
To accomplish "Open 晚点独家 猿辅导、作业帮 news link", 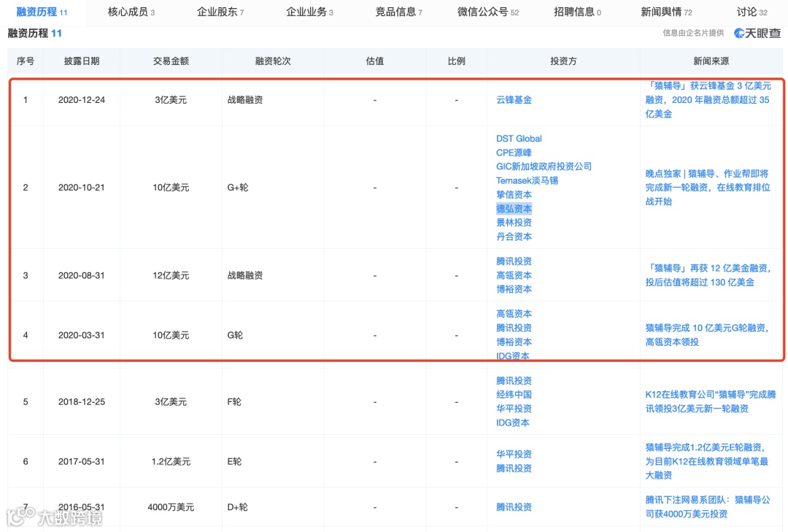I will click(x=708, y=188).
